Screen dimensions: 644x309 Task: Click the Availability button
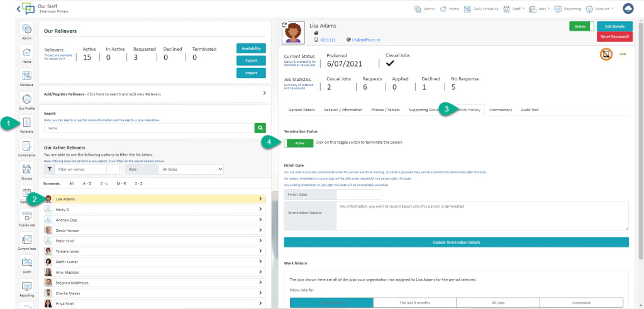(251, 48)
